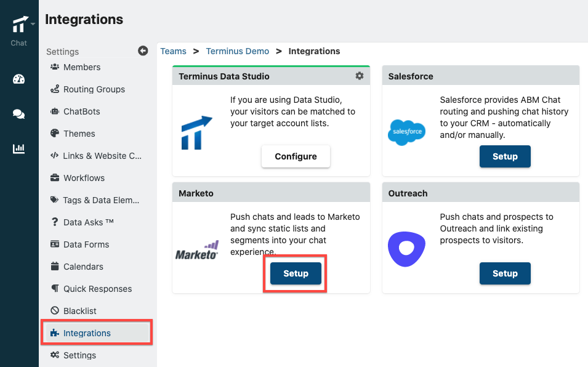Click the Data Asks question mark icon
The height and width of the screenshot is (367, 588).
[x=55, y=222]
